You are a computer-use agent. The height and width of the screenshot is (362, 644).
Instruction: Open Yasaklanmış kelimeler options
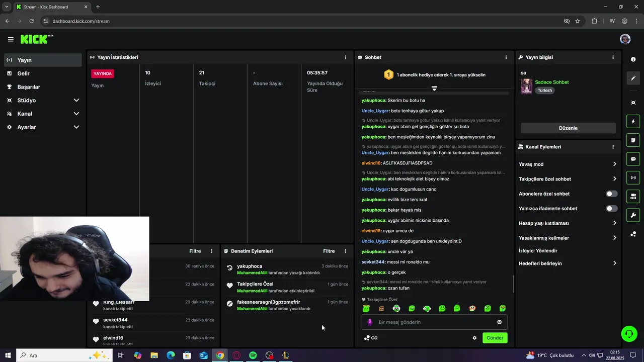(568, 238)
